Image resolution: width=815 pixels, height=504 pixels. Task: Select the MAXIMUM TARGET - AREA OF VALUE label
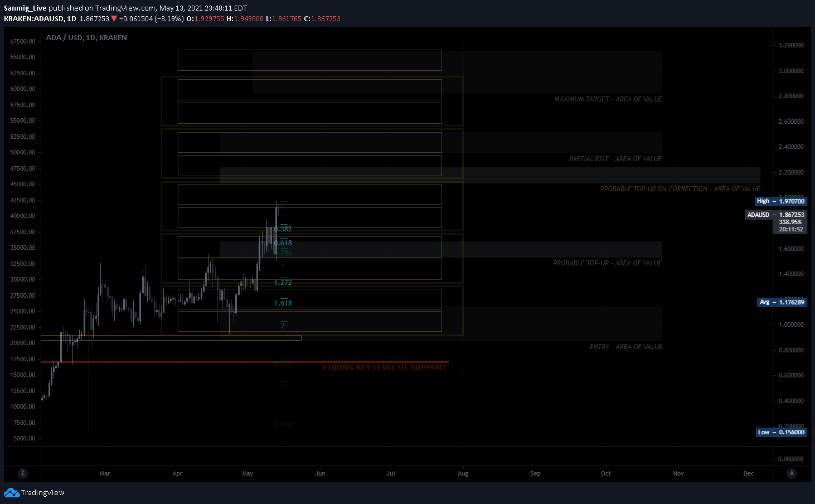click(x=608, y=99)
